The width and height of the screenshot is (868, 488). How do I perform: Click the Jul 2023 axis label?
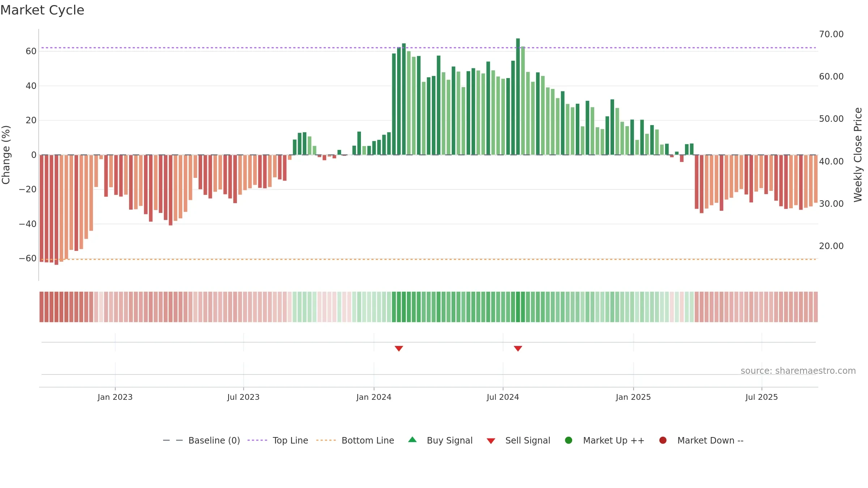click(x=243, y=397)
